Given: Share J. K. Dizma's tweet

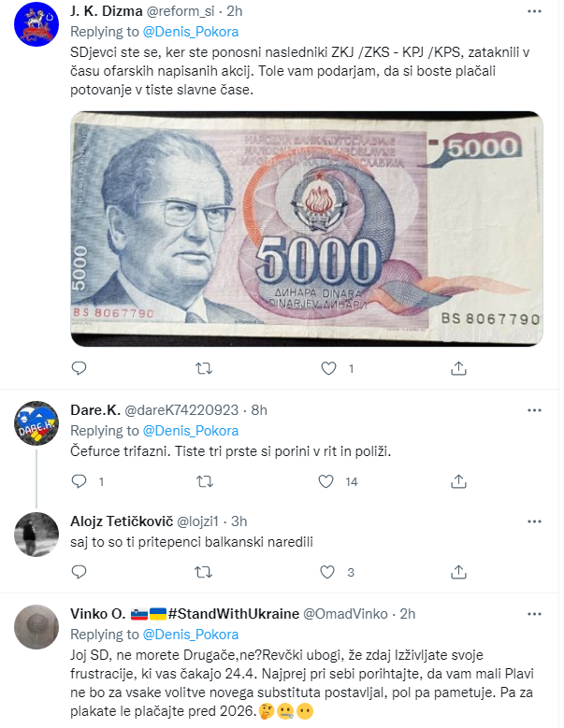Looking at the screenshot, I should [x=458, y=368].
